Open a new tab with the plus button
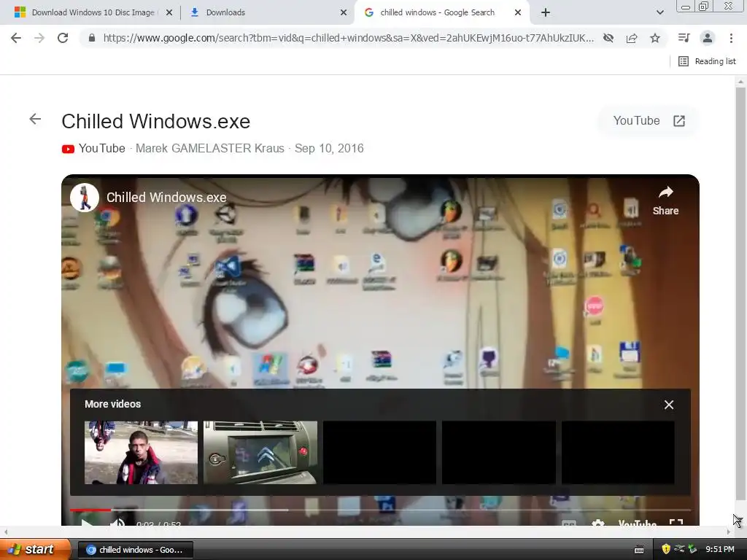Screen dimensions: 747x560 point(546,12)
